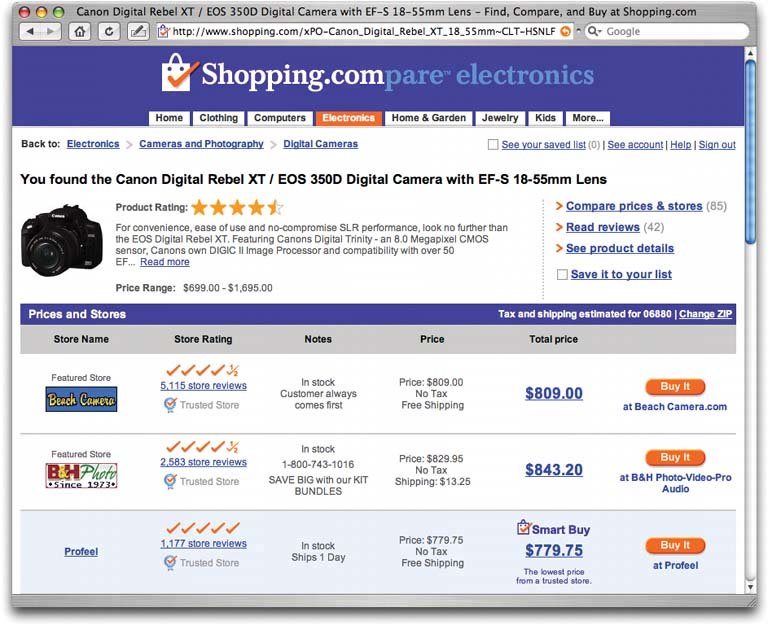
Task: Switch to the Computers tab
Action: [x=280, y=118]
